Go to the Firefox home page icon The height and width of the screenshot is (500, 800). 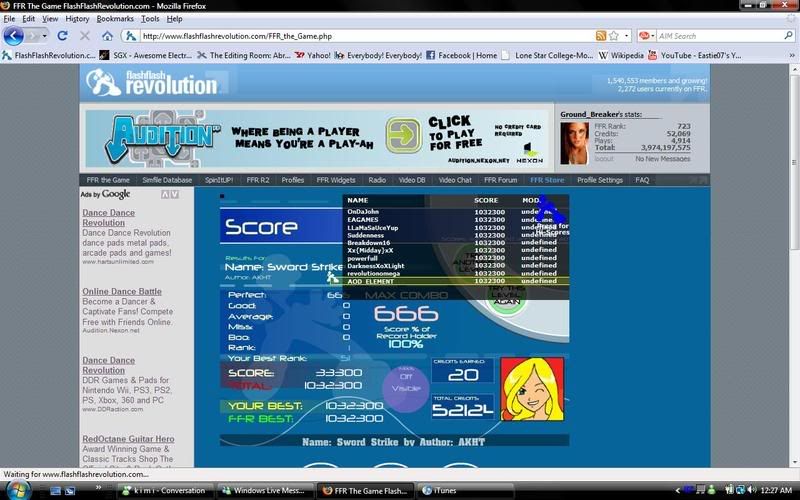(x=107, y=36)
